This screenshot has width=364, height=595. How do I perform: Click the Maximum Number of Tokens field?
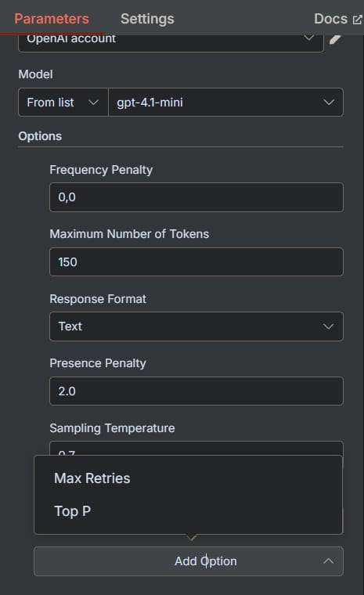196,261
